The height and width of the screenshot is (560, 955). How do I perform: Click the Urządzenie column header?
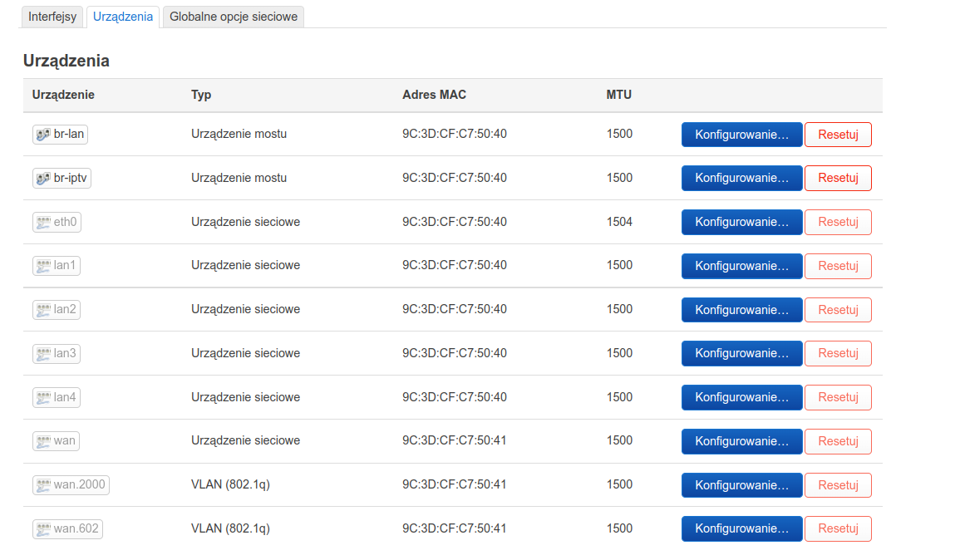63,95
